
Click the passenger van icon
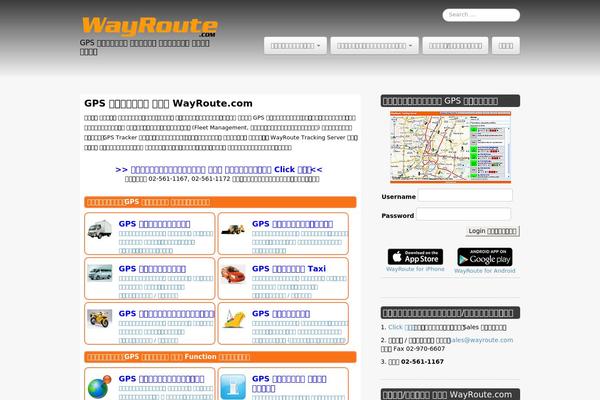(x=99, y=273)
